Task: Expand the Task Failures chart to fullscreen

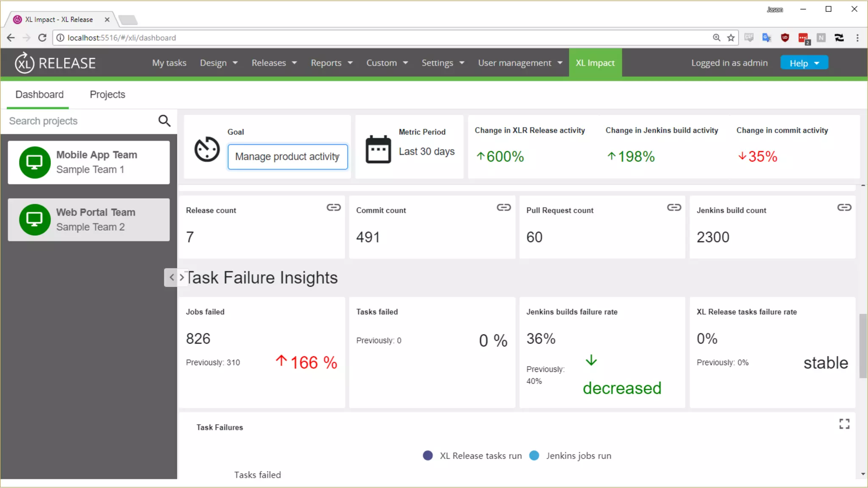Action: pos(844,424)
